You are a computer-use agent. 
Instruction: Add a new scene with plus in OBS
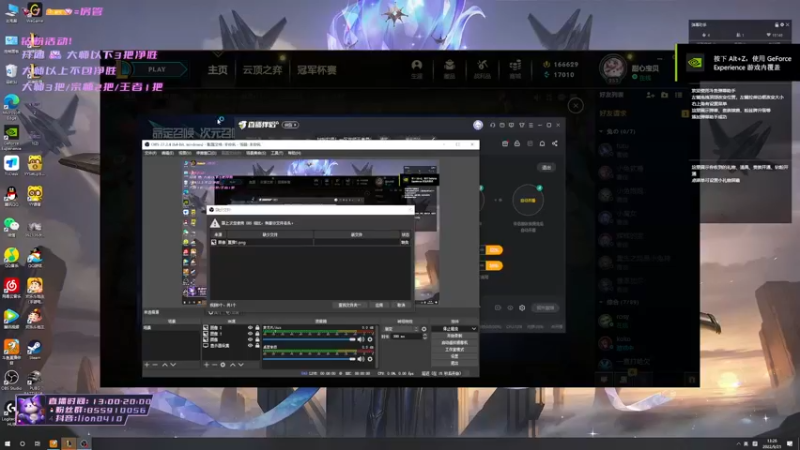pos(147,365)
